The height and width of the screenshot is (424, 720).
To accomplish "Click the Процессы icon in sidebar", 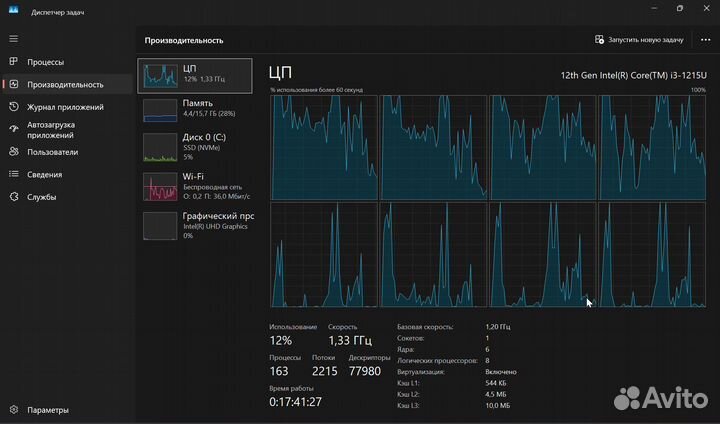I will pyautogui.click(x=13, y=62).
